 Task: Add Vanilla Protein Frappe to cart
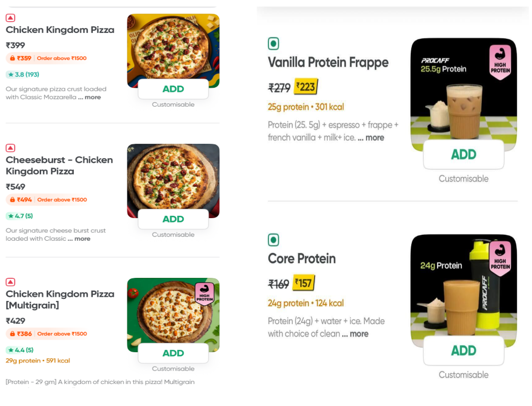coord(464,155)
